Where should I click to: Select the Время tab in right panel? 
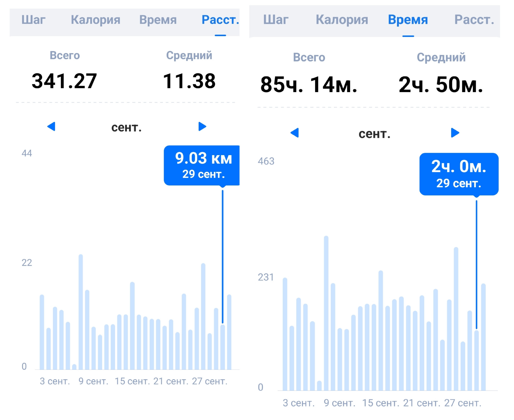coord(408,20)
